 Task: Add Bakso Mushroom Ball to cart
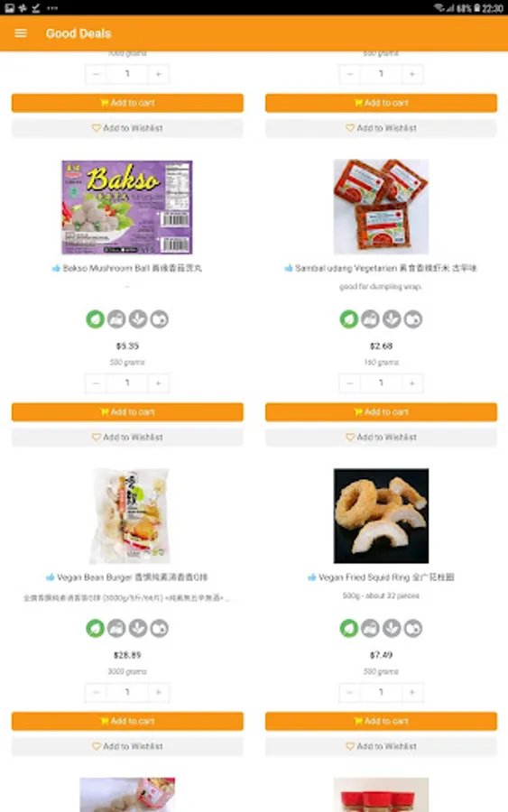pyautogui.click(x=127, y=412)
